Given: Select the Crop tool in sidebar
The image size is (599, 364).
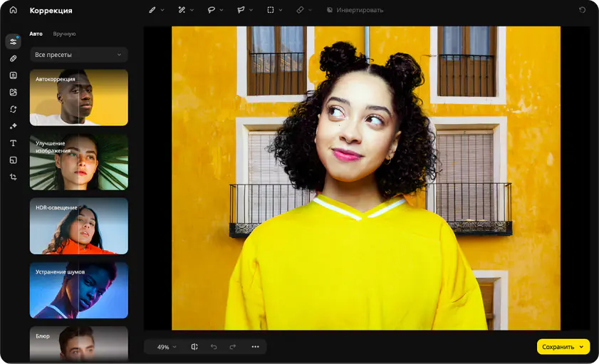Looking at the screenshot, I should (x=14, y=177).
